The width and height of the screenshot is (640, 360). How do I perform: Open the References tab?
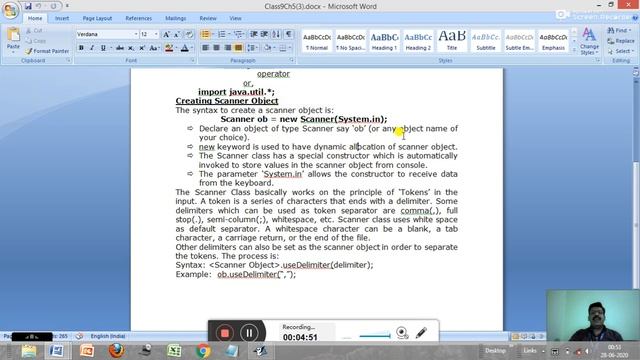tap(138, 18)
